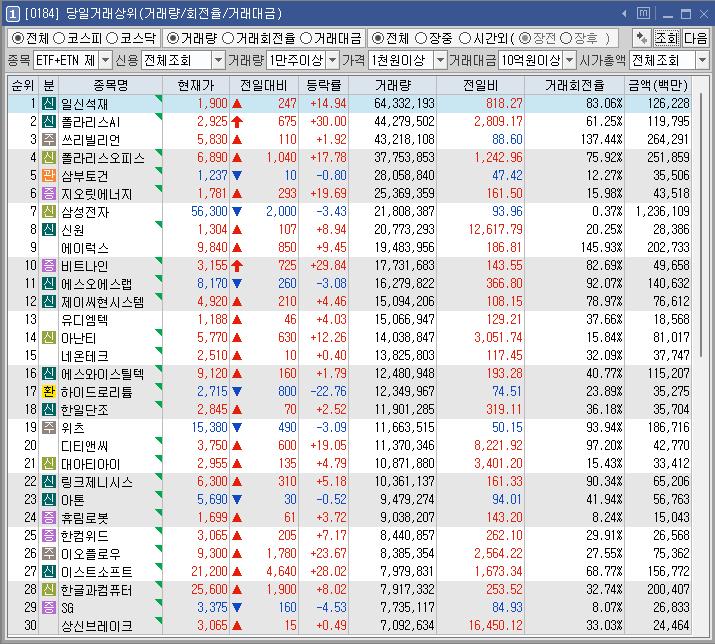Click the purple 증 badge in 지오릿에너지 row
715x644 pixels.
tap(49, 193)
